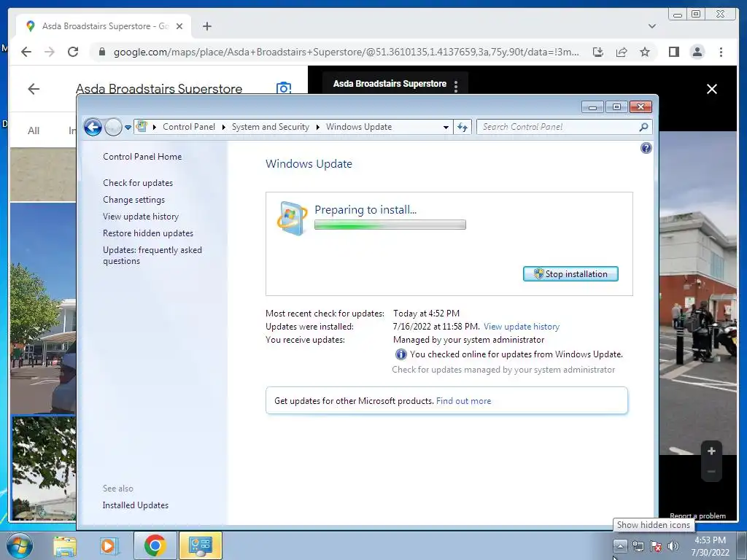Screen dimensions: 747x560
Task: Switch to Chrome on taskbar
Action: [x=155, y=545]
